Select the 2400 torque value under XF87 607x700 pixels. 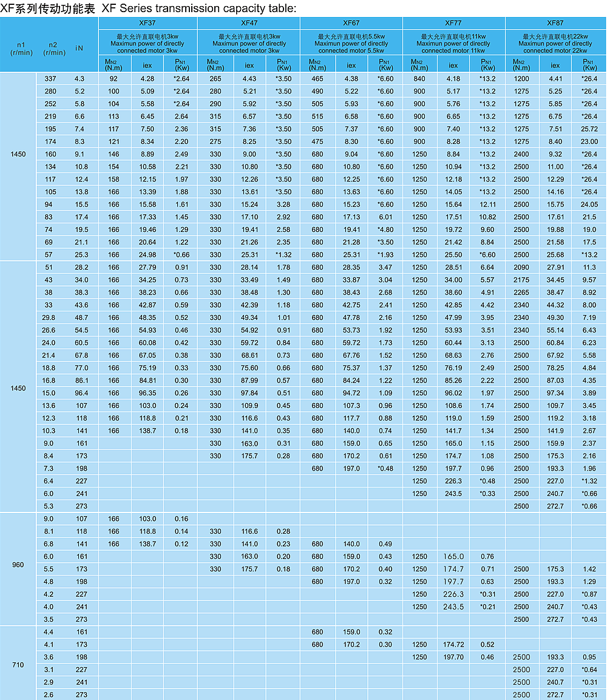pos(521,154)
